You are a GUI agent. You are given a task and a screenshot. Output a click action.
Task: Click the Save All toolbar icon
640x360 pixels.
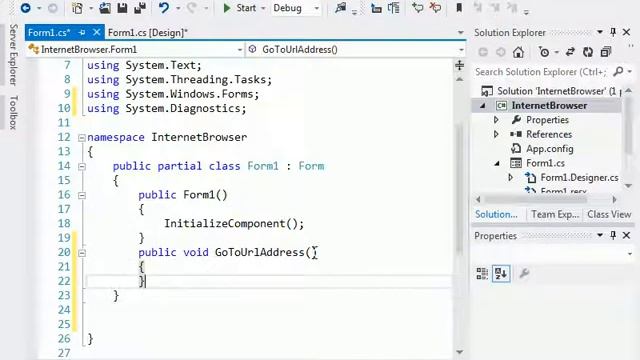pyautogui.click(x=140, y=8)
